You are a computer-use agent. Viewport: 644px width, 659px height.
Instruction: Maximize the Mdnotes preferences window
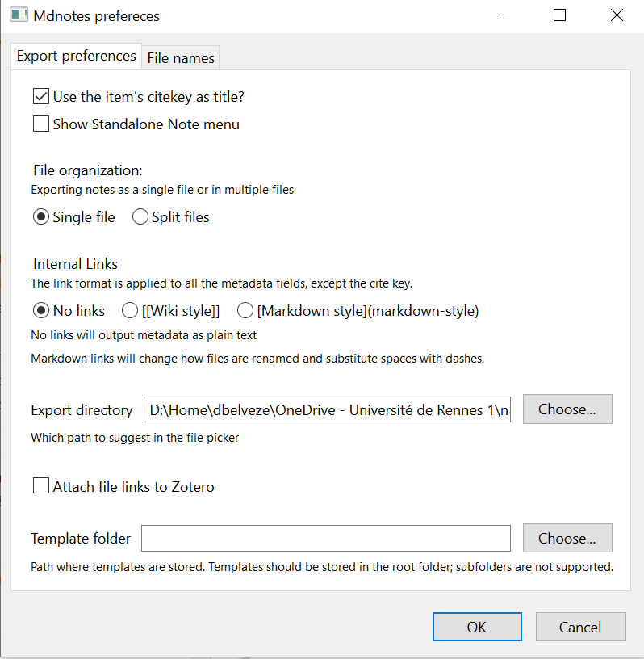point(559,15)
